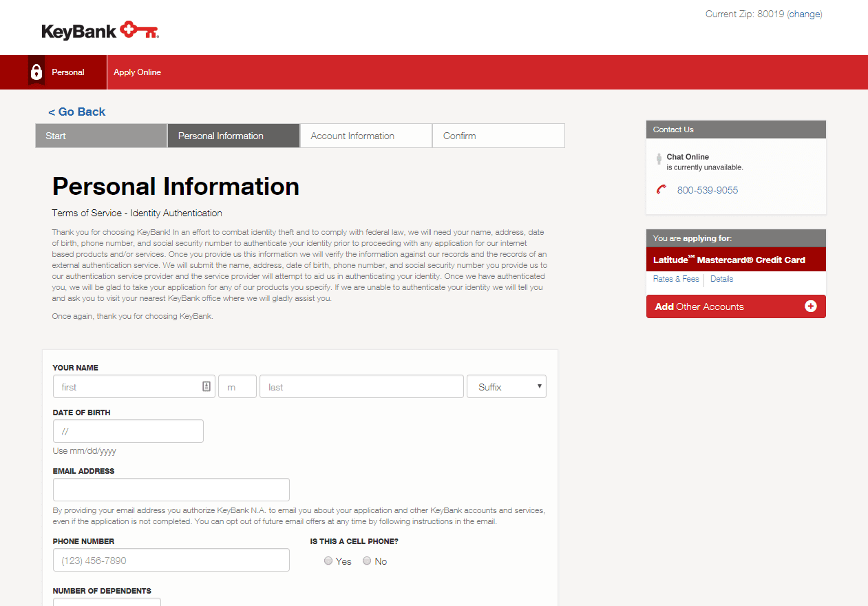Click the email address input field
This screenshot has height=606, width=868.
click(171, 490)
